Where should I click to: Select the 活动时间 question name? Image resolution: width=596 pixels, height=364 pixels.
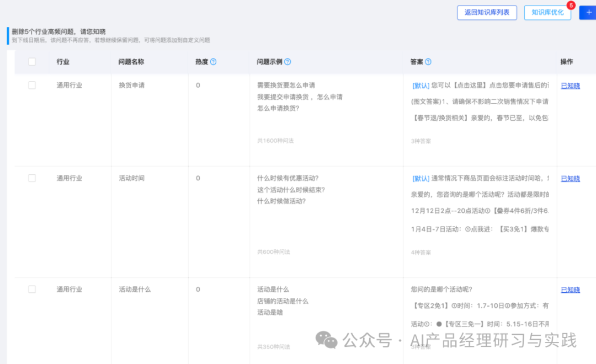(131, 178)
